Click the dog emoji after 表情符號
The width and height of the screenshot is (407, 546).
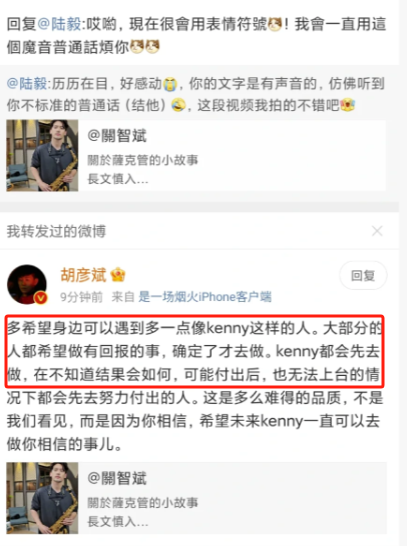275,25
